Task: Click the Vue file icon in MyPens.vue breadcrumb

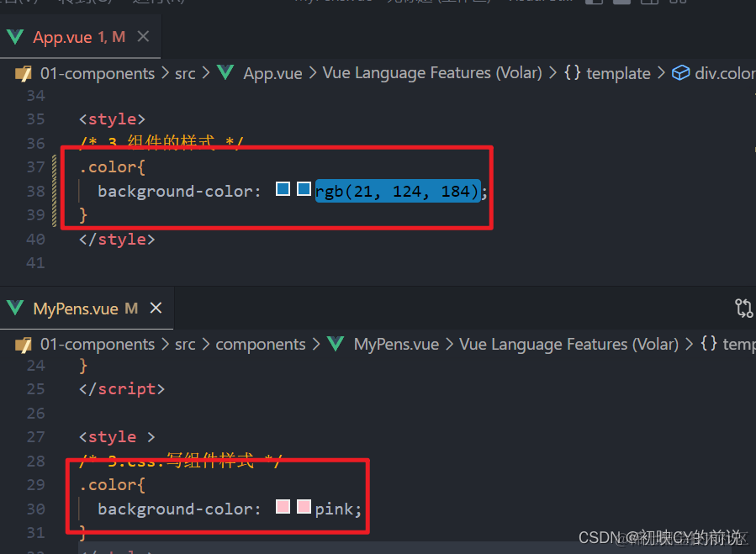Action: click(x=336, y=343)
